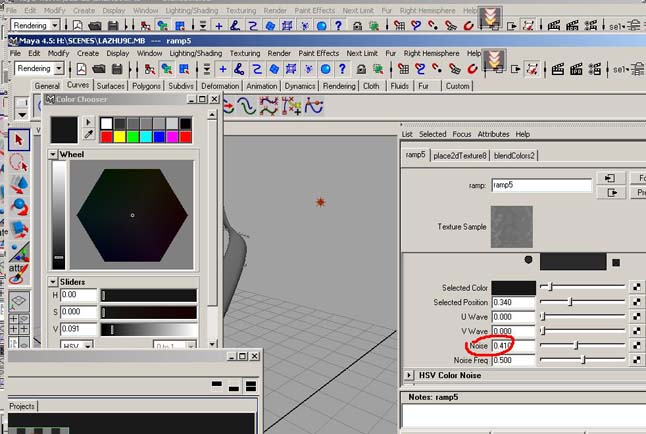Choose the Rotate tool in toolbox
Viewport: 646px width, 434px height.
click(x=19, y=206)
